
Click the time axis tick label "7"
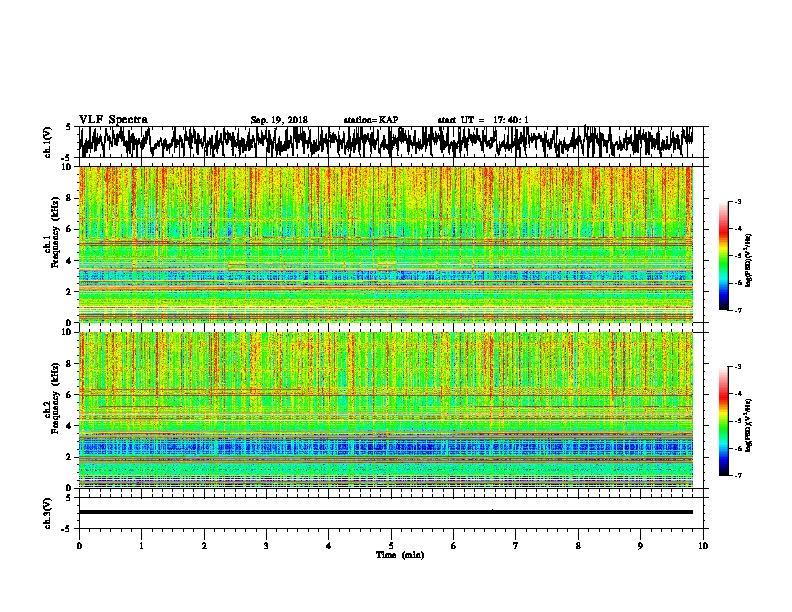click(x=516, y=546)
